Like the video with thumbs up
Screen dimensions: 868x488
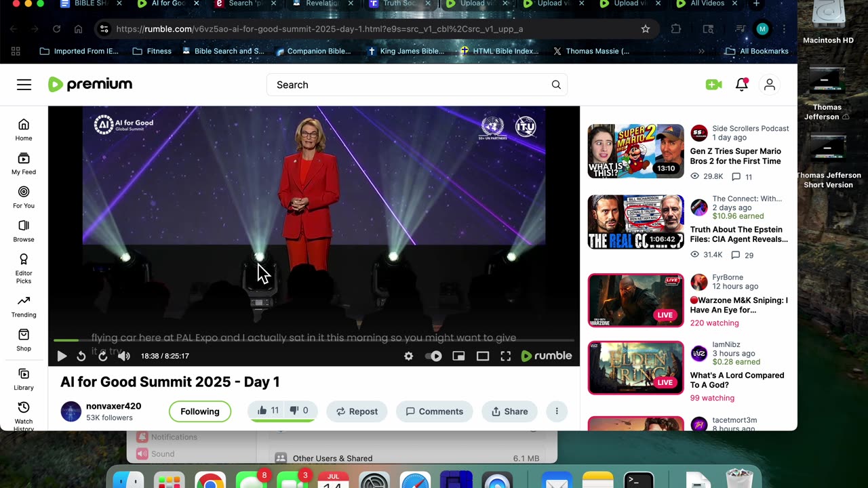[268, 411]
